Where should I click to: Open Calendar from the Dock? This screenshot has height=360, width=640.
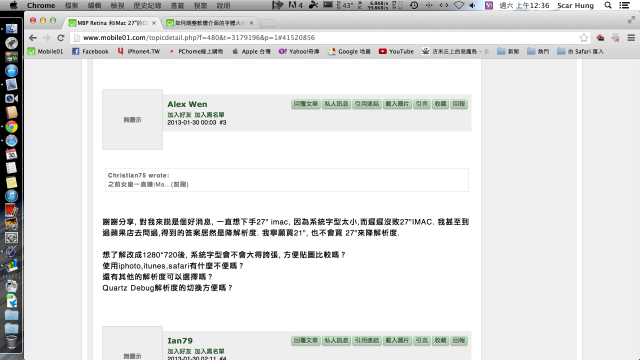tap(11, 154)
